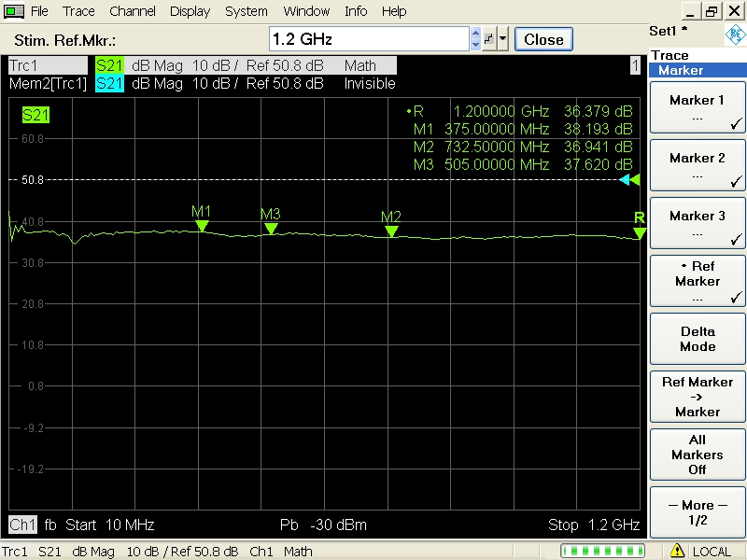Screen dimensions: 747x560
Task: Click the R reference marker triangle
Action: point(639,232)
